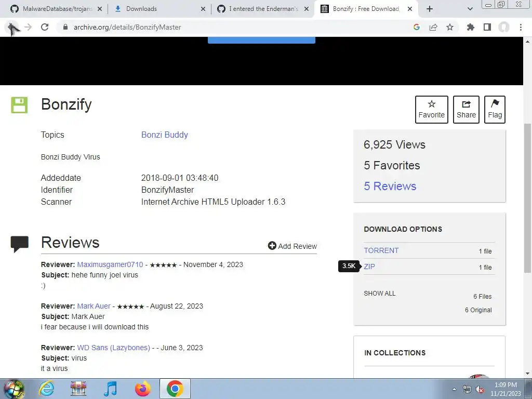The image size is (532, 399).
Task: Click the Reviews speech bubble icon
Action: (x=19, y=244)
